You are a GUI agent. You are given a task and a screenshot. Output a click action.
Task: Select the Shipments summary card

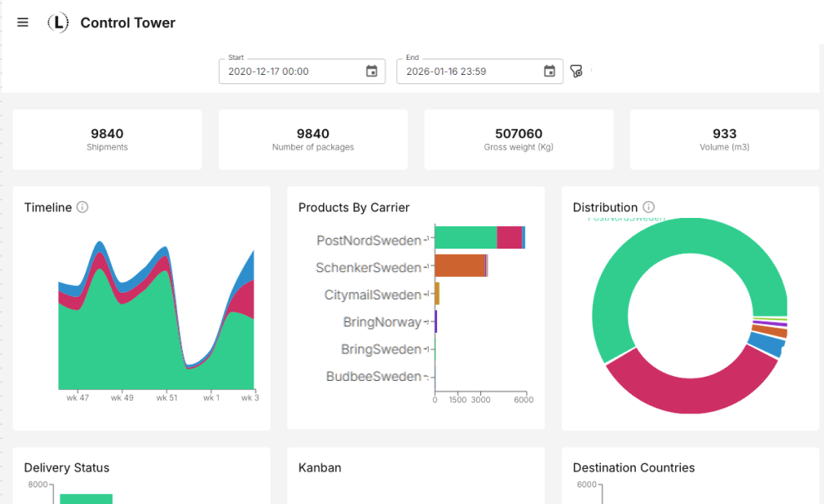(107, 139)
